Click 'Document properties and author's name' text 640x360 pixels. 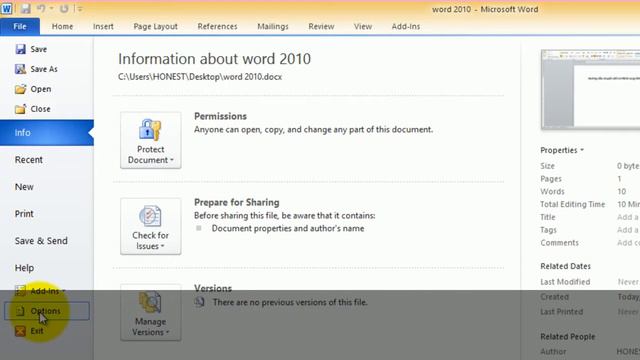pyautogui.click(x=288, y=229)
